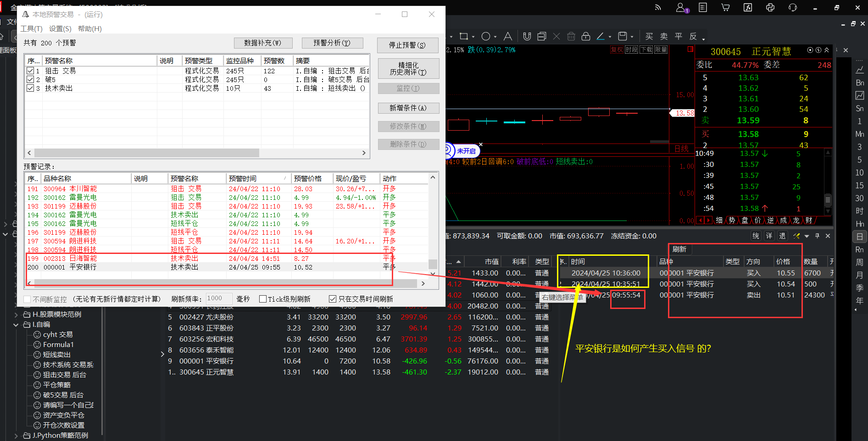Open the 帮助(H) menu
The width and height of the screenshot is (868, 441).
[90, 28]
